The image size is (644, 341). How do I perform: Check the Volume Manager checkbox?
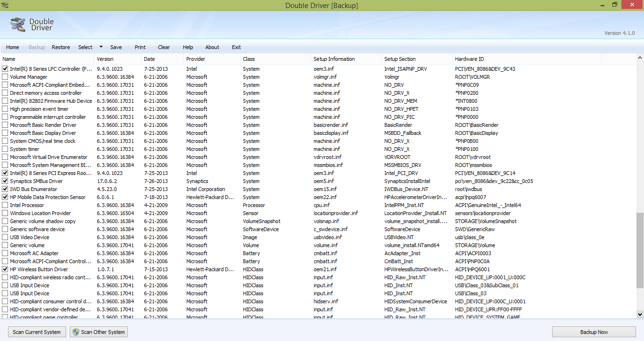5,77
